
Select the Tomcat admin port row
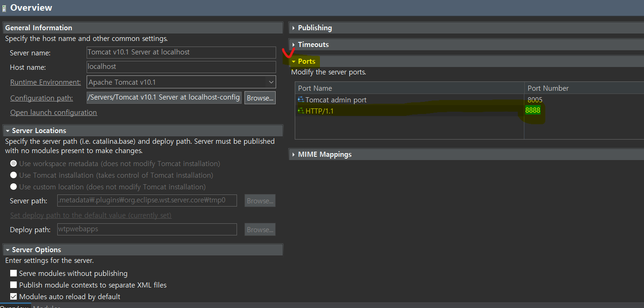click(469, 100)
